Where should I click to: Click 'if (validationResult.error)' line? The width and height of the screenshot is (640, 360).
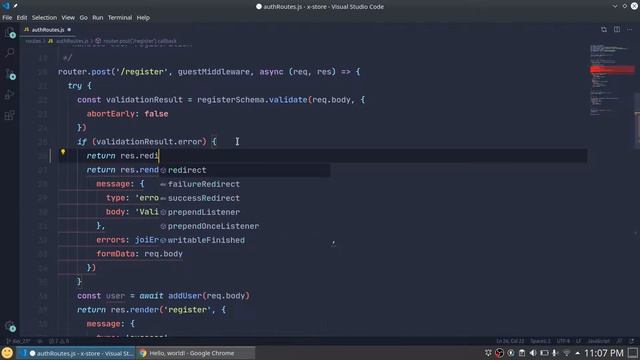pos(147,142)
